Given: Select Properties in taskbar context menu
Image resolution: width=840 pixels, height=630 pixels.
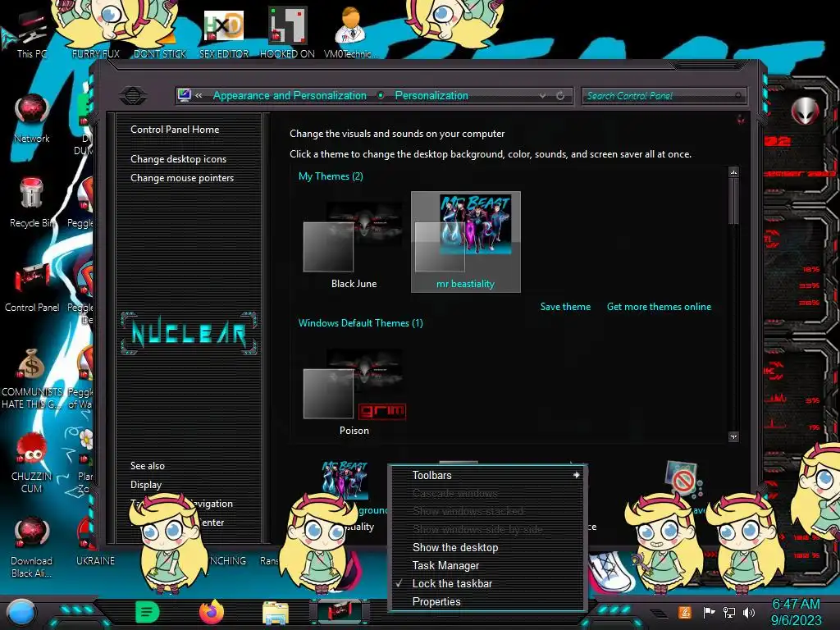Looking at the screenshot, I should coord(436,601).
